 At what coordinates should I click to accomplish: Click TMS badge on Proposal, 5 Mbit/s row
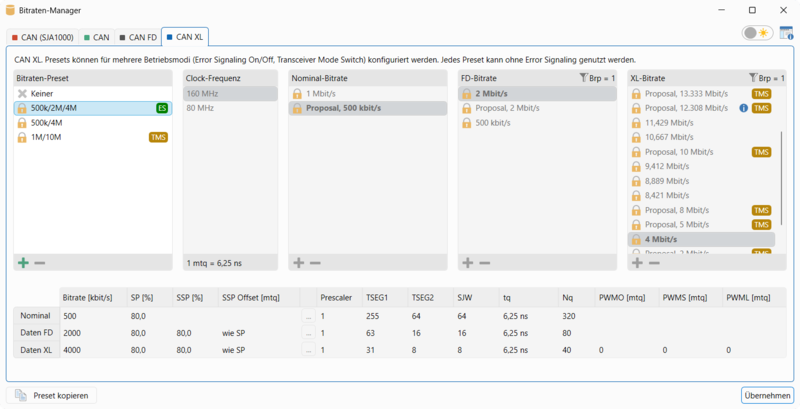[x=761, y=224]
